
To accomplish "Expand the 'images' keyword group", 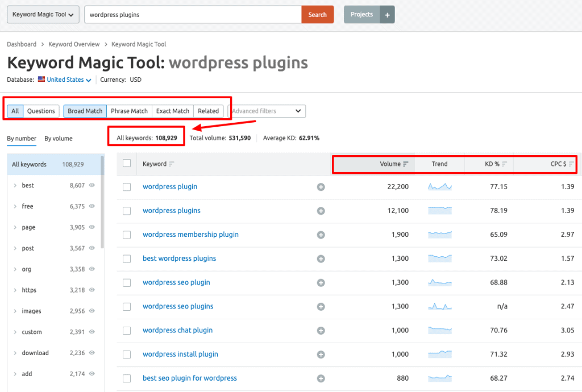I will tap(15, 311).
